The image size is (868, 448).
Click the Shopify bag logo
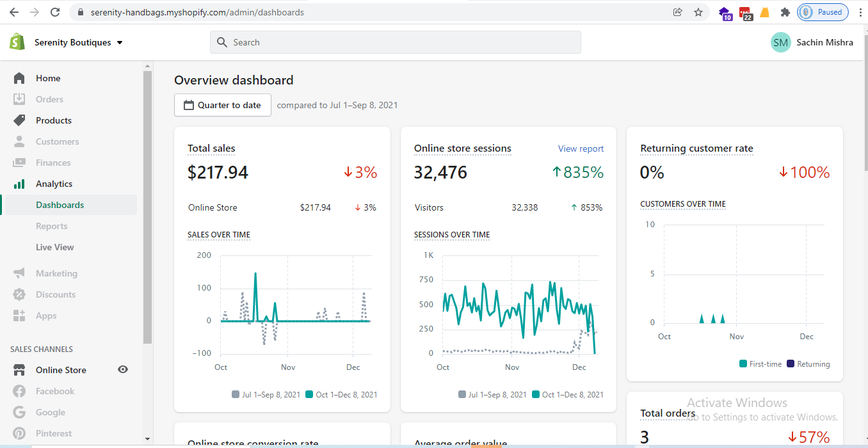tap(17, 42)
